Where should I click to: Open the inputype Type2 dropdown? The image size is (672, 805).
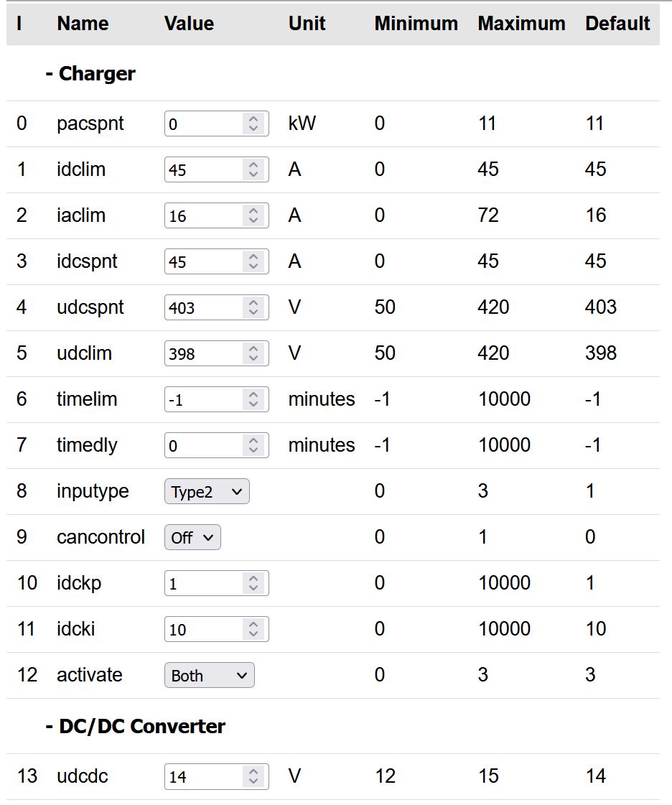(207, 492)
